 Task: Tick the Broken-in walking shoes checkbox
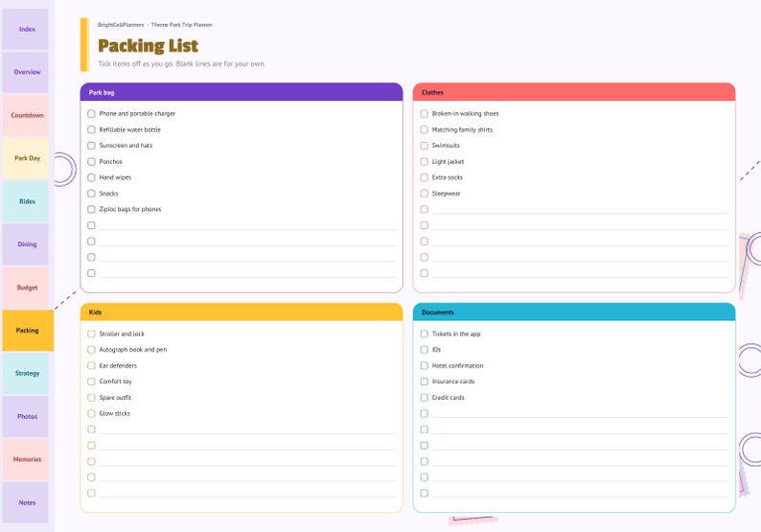point(425,113)
